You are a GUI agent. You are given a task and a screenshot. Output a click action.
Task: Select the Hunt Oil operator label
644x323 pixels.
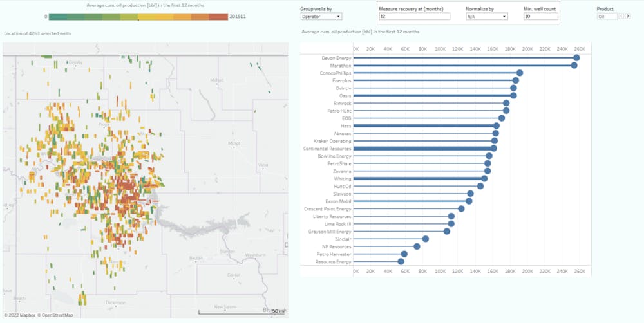[343, 187]
